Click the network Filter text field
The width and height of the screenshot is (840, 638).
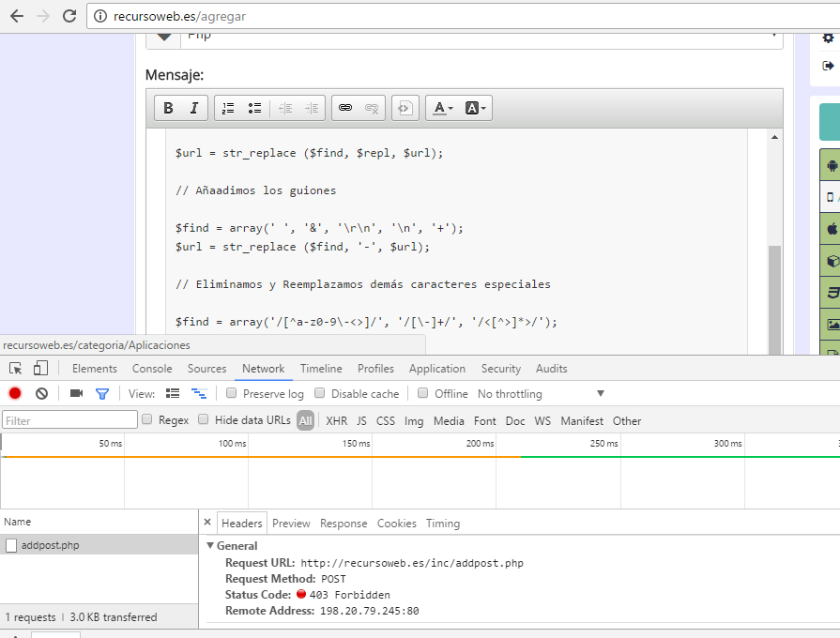[70, 421]
